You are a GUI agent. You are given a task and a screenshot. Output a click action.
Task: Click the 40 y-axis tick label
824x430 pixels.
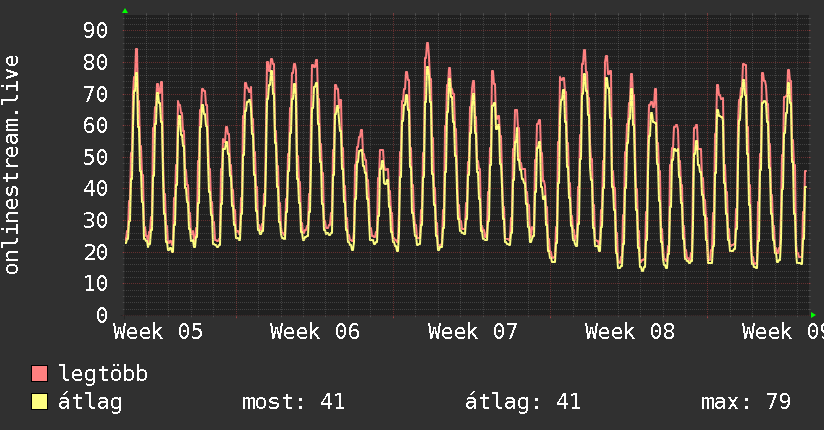click(96, 189)
